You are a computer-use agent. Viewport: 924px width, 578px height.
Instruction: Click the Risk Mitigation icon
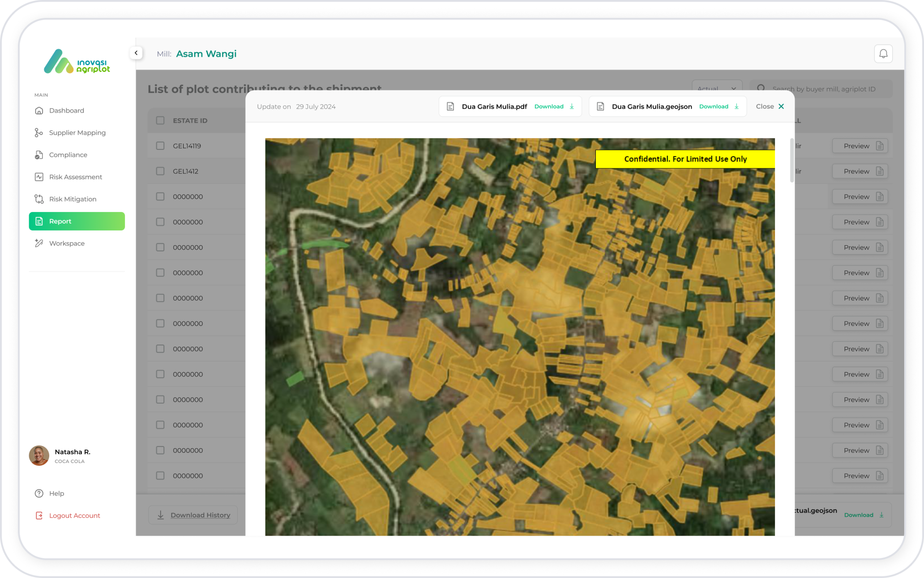(39, 199)
